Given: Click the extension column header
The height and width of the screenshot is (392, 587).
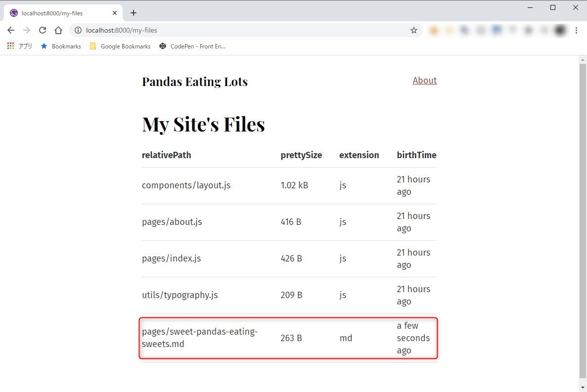Looking at the screenshot, I should tap(359, 155).
